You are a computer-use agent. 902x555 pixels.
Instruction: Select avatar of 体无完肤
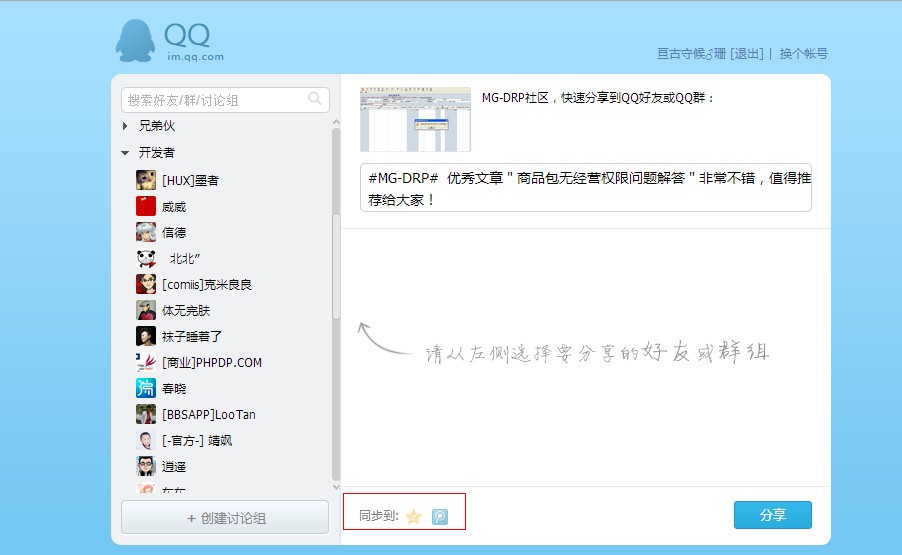[146, 310]
